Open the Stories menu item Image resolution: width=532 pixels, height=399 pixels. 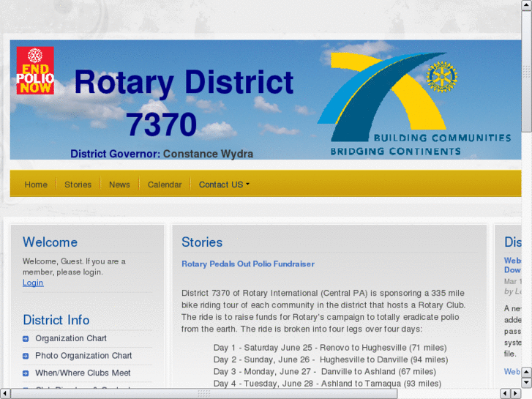(x=78, y=184)
